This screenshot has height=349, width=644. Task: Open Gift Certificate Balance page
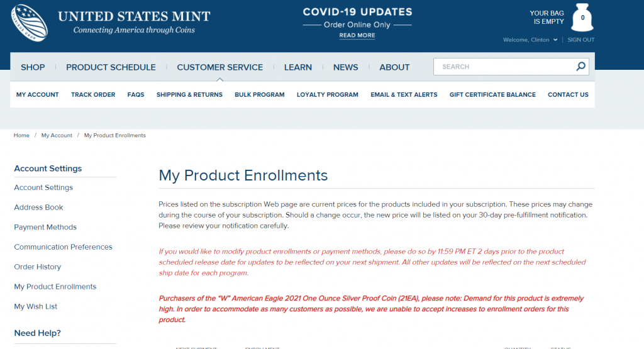(492, 95)
